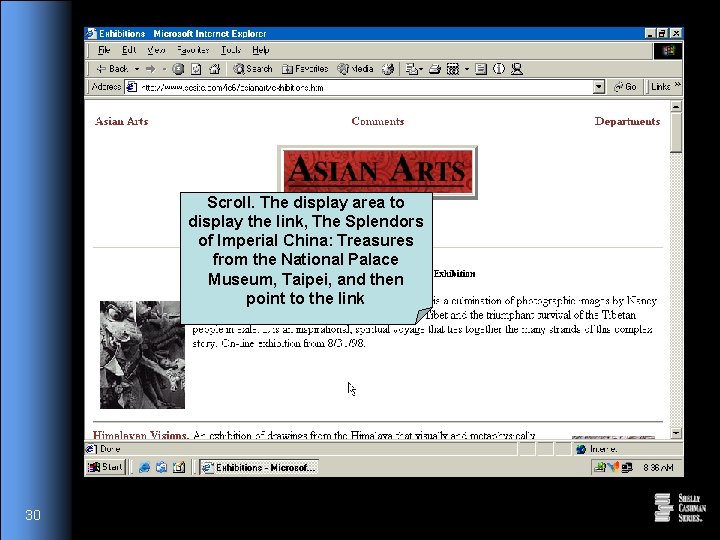This screenshot has width=720, height=540.
Task: Click the colorful middle system tray icon
Action: [613, 467]
